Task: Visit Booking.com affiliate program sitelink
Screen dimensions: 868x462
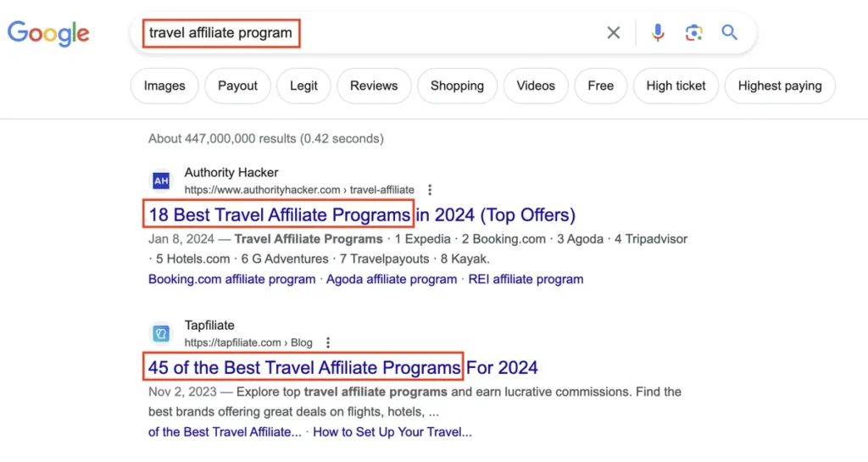Action: tap(231, 279)
